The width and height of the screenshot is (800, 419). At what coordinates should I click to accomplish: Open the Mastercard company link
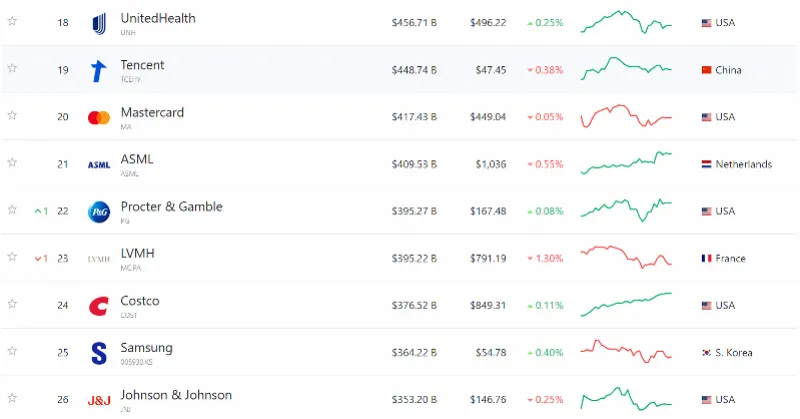click(152, 112)
